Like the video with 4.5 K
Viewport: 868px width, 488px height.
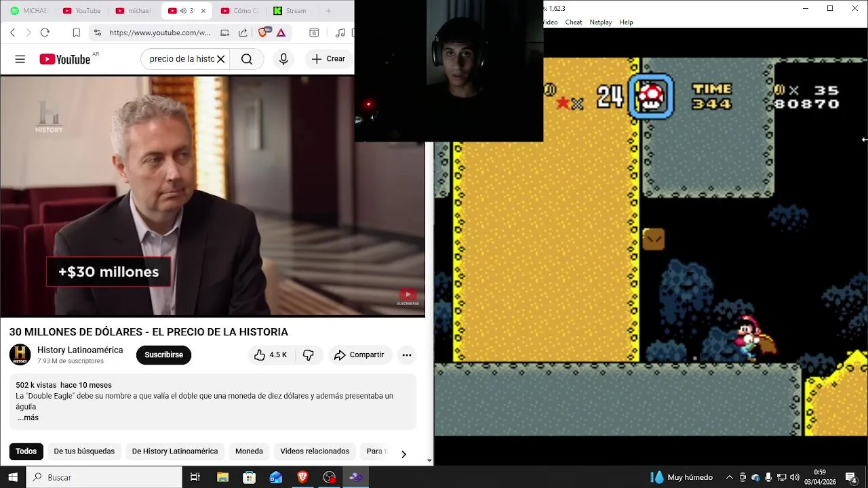271,354
